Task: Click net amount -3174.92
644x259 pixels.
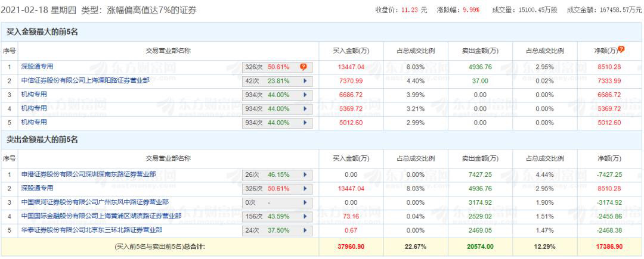Action: pos(609,202)
